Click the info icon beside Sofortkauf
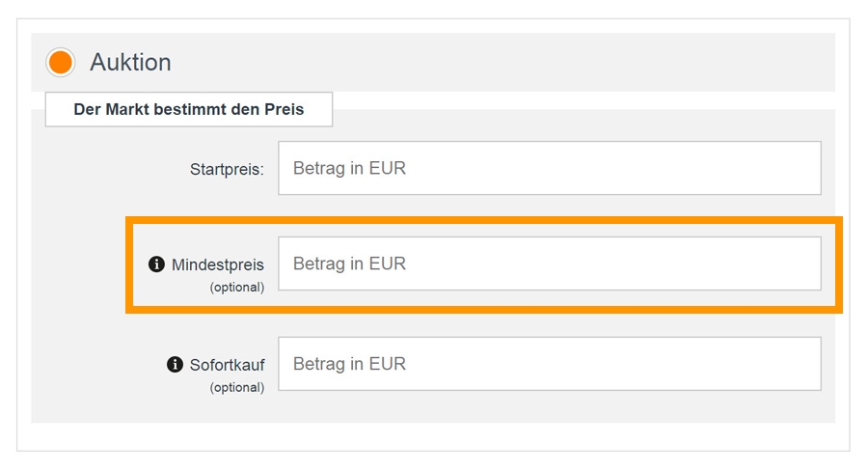The image size is (868, 472). click(x=175, y=364)
